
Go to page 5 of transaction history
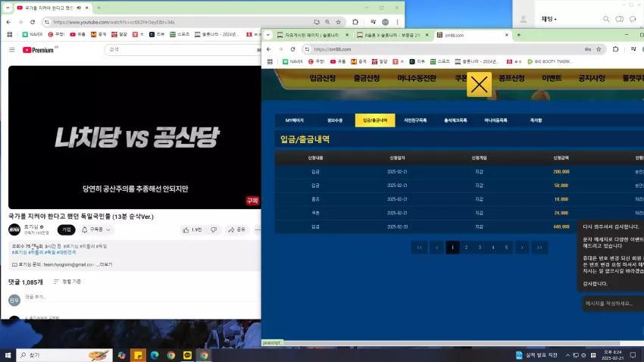click(506, 248)
